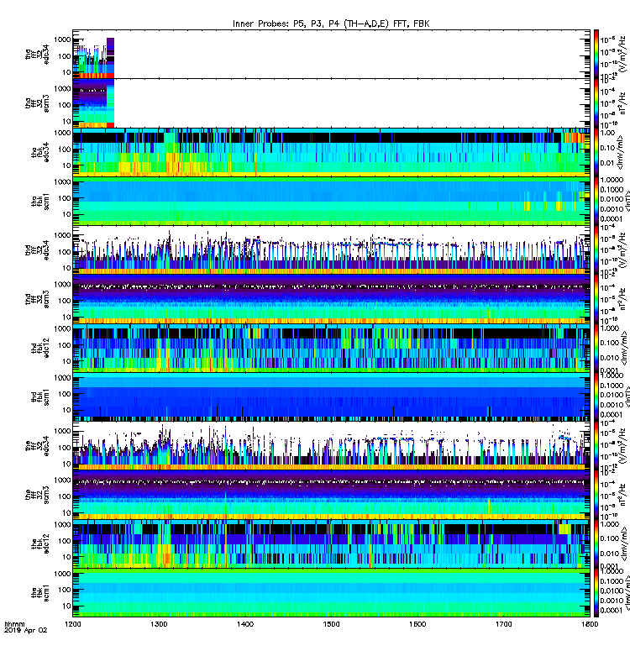This screenshot has width=630, height=672.
Task: Click inside the the fbk scm1 spectrogram panel
Action: pyautogui.click(x=331, y=593)
